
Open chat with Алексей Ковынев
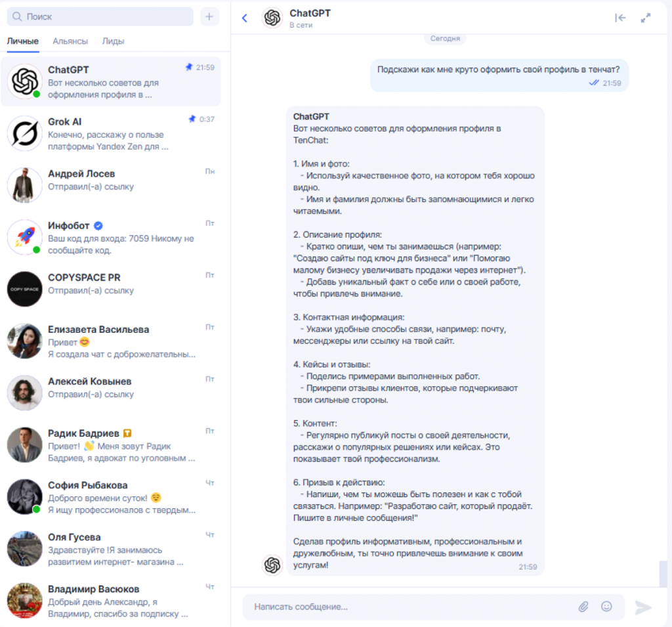[110, 393]
